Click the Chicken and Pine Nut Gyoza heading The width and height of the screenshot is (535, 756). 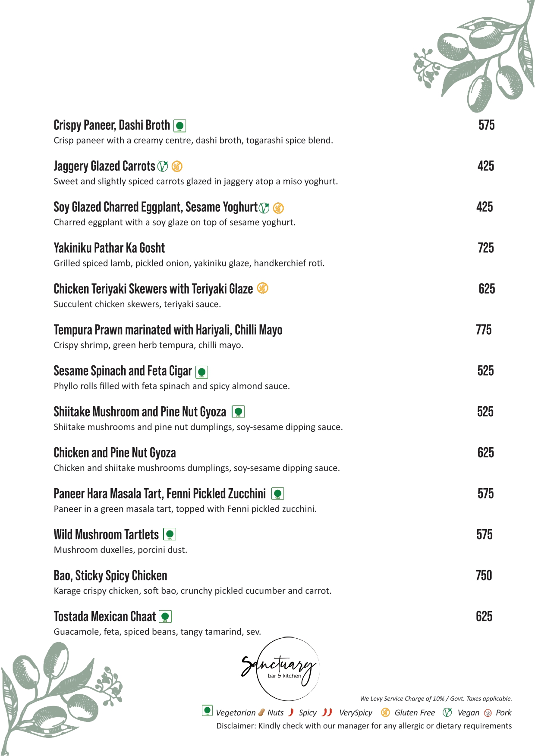115,453
